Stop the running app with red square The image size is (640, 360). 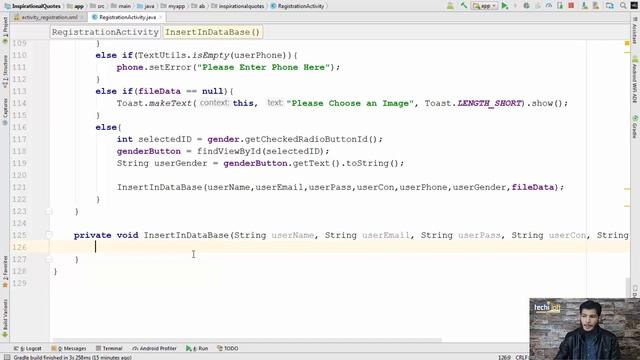[571, 6]
